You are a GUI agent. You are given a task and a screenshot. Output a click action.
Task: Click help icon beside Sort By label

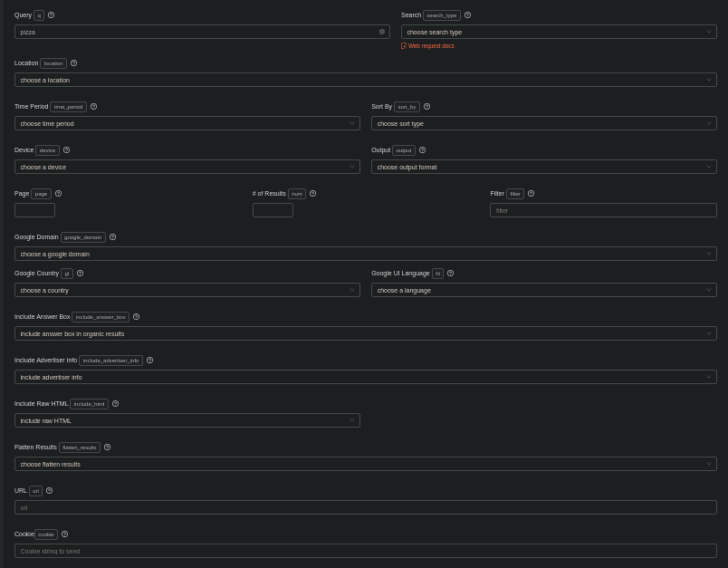pos(426,107)
